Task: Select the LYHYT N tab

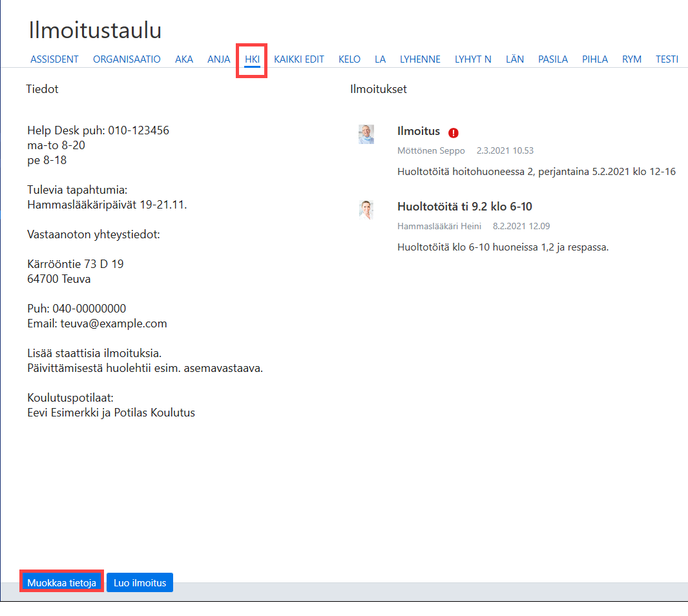Action: 473,59
